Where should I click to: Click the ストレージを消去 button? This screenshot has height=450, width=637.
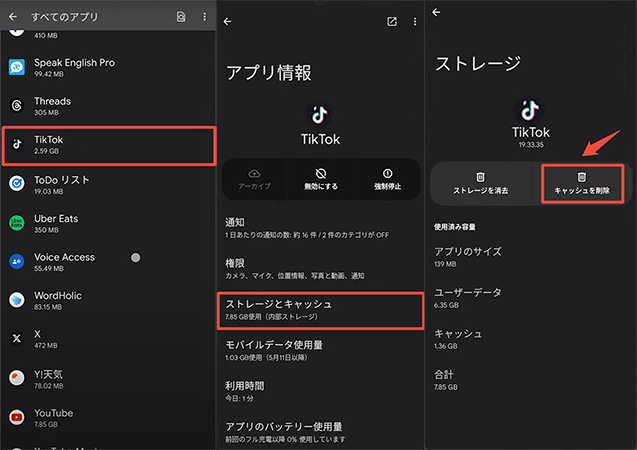click(x=480, y=183)
